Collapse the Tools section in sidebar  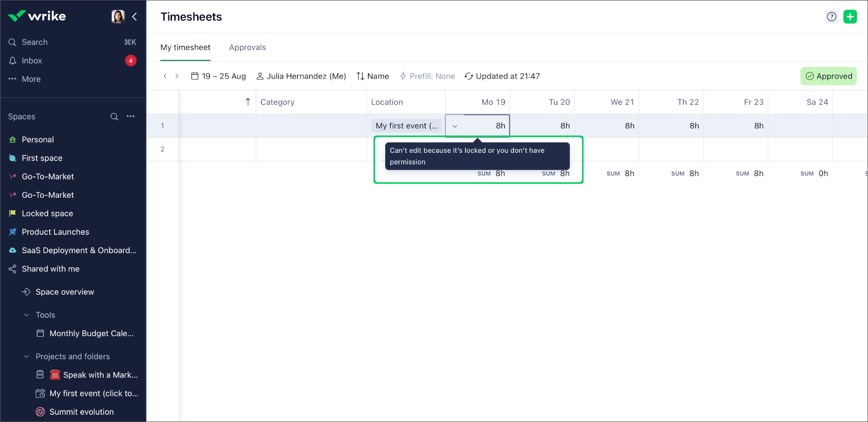coord(27,315)
